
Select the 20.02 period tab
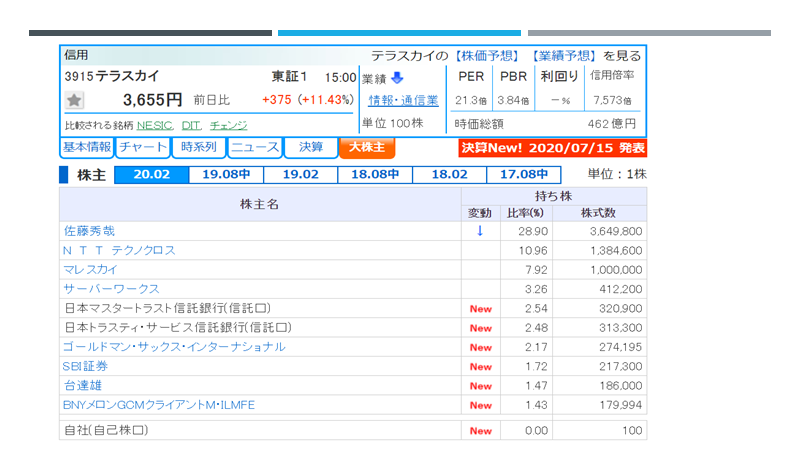[x=152, y=174]
